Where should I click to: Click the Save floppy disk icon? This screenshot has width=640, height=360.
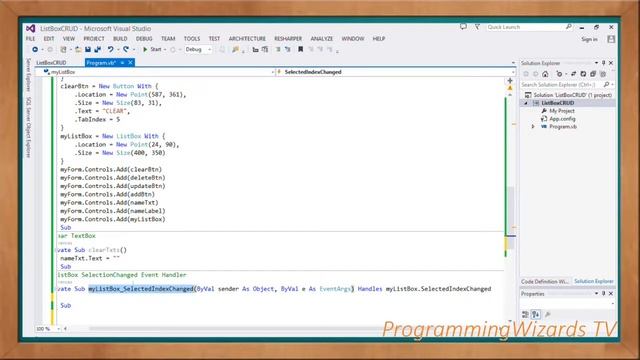[88, 49]
